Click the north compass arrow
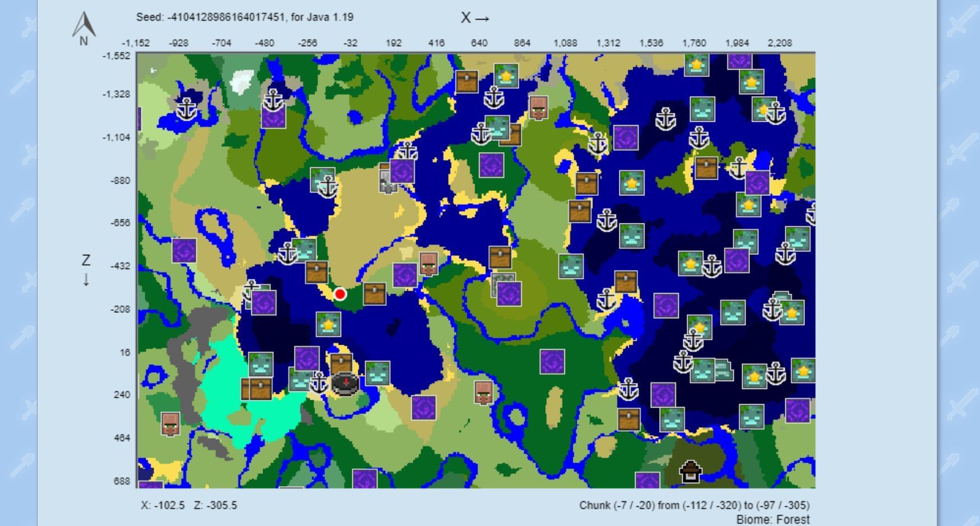Viewport: 980px width, 526px height. click(x=84, y=26)
